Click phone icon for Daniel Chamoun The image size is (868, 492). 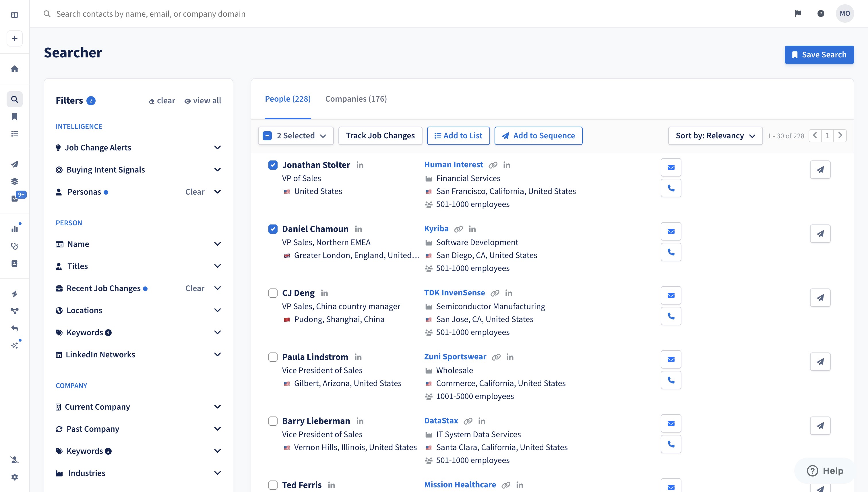click(671, 252)
